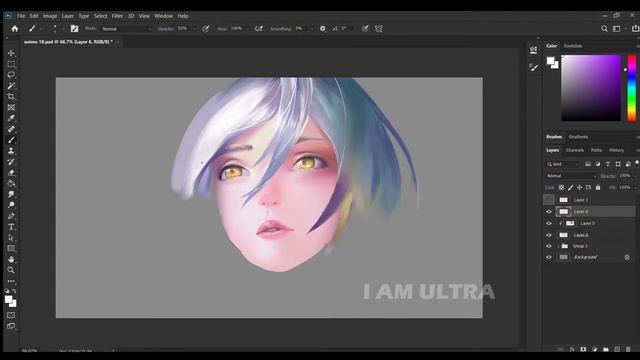Select the Eraser tool
640x360 pixels.
(11, 173)
